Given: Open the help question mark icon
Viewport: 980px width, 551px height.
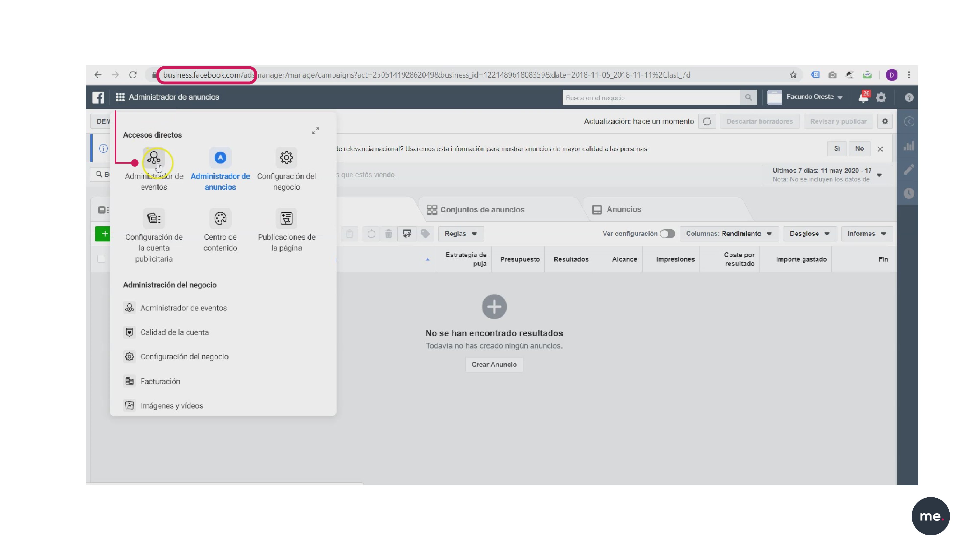Looking at the screenshot, I should pyautogui.click(x=909, y=98).
